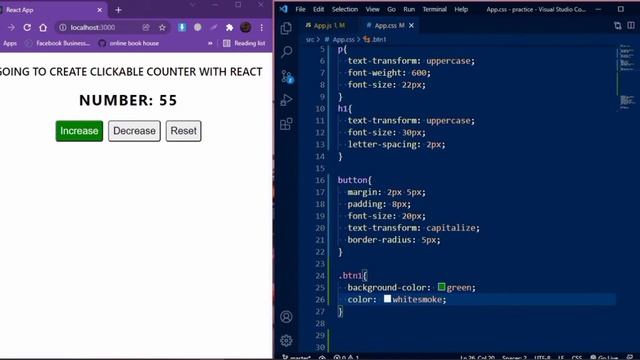Image resolution: width=640 pixels, height=360 pixels.
Task: Open the Explorer view in VS Code activity bar
Action: point(287,28)
